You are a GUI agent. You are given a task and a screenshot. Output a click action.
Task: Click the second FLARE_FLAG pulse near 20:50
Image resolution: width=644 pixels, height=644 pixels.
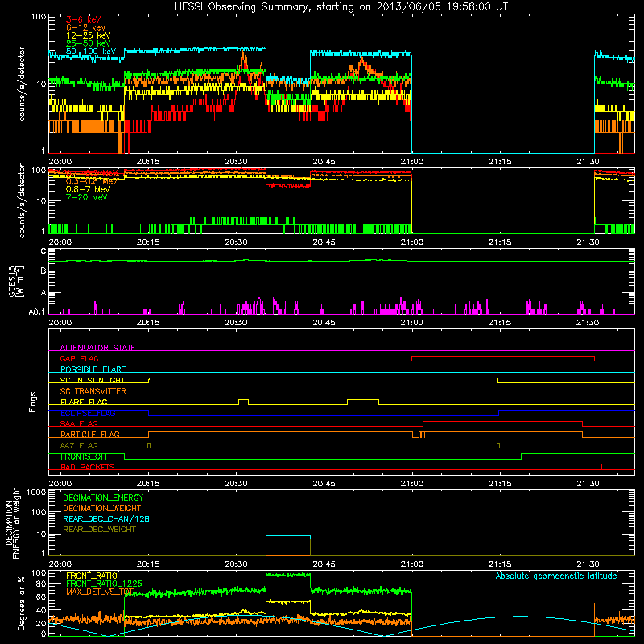[363, 401]
